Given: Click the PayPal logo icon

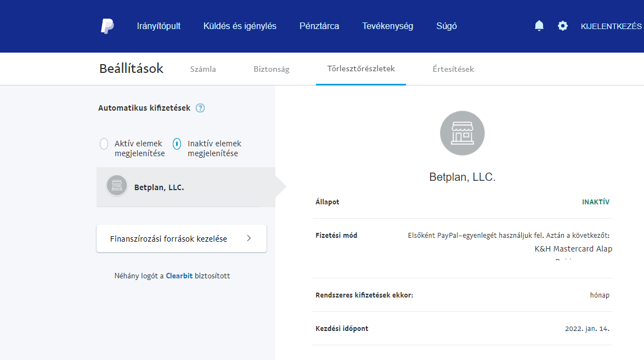Looking at the screenshot, I should [x=107, y=26].
